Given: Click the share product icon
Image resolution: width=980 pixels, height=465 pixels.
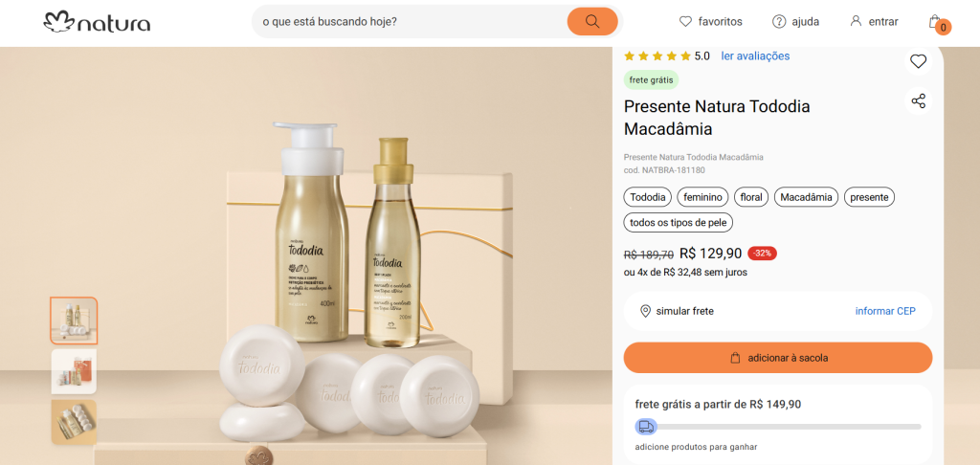Looking at the screenshot, I should 918,100.
